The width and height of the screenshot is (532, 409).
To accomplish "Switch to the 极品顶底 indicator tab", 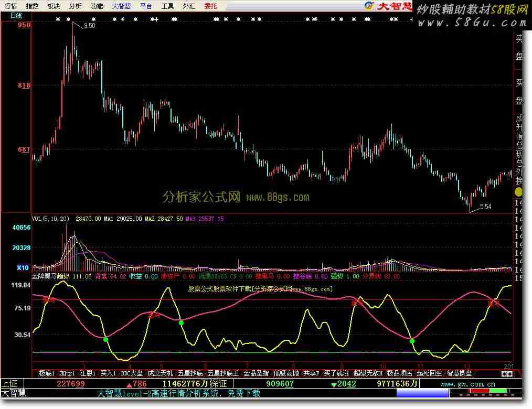I will coord(399,373).
